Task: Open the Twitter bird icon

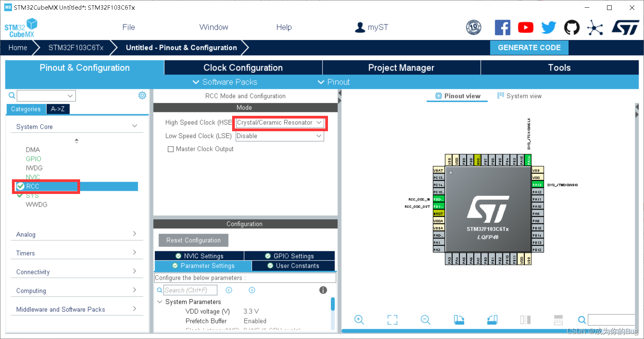Action: click(549, 27)
